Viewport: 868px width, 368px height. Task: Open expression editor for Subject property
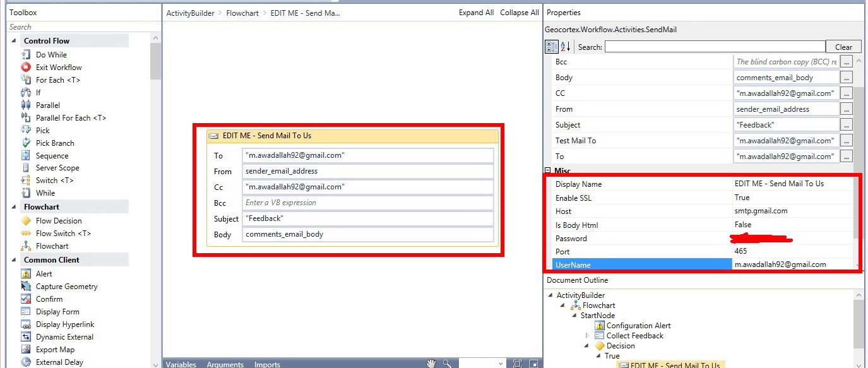[x=847, y=125]
